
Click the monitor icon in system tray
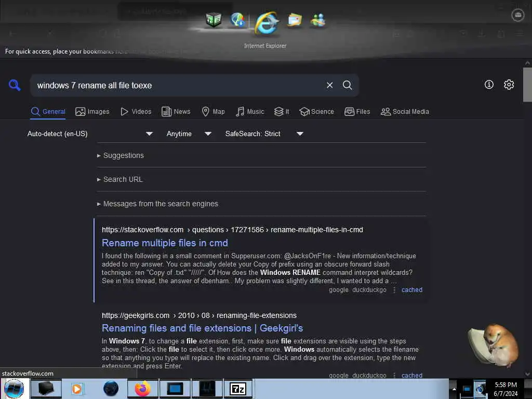(467, 389)
